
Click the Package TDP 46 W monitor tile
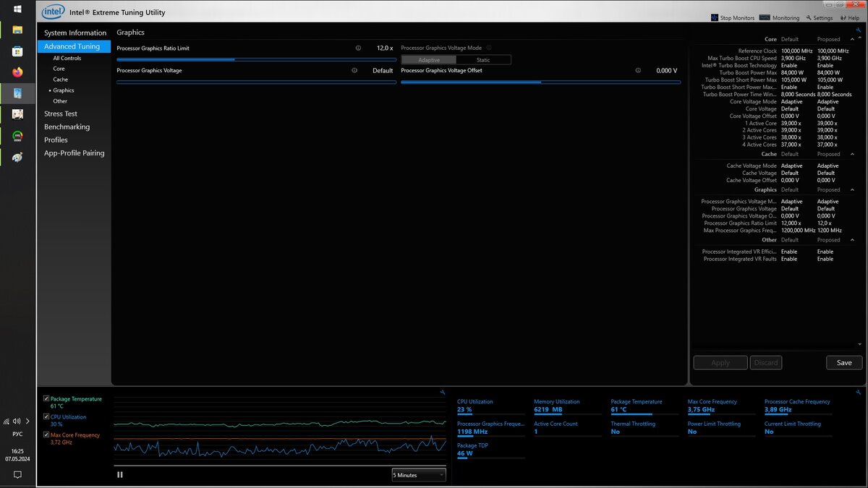[x=491, y=450]
